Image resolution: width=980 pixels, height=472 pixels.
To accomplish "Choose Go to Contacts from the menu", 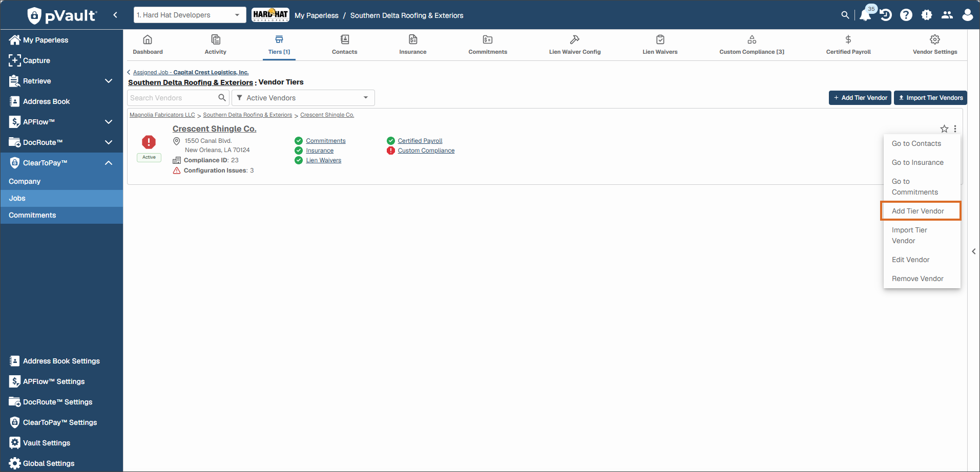I will (x=922, y=144).
